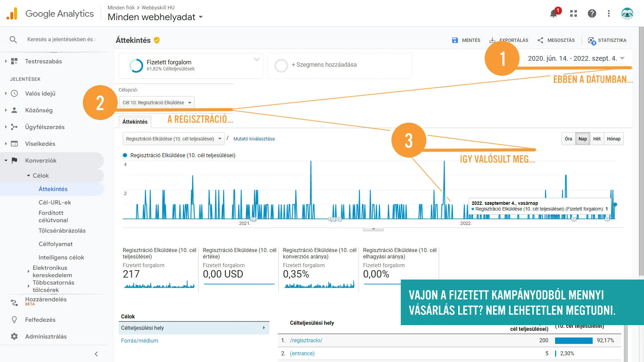Screen dimensions: 644x362
Task: Open the Google apps grid icon
Action: [574, 13]
